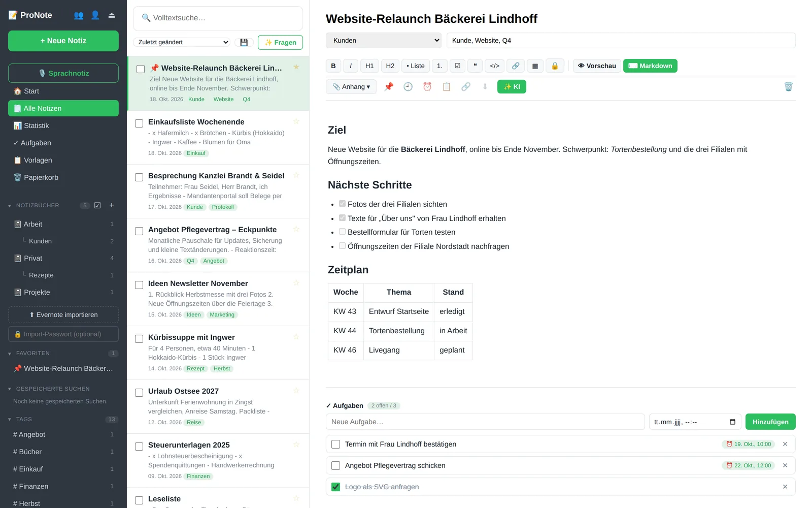Click the share link icon beside clipboard
This screenshot has width=812, height=508.
point(466,87)
